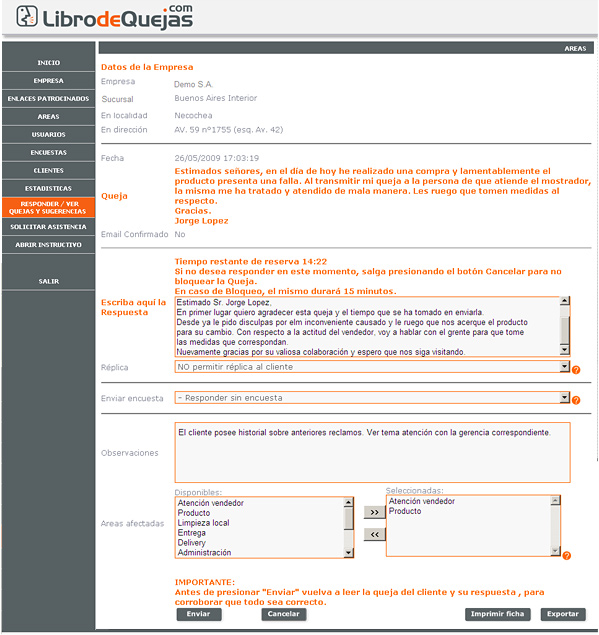This screenshot has width=599, height=635.
Task: Click Disponibles list scrollbar thumb
Action: coord(348,518)
